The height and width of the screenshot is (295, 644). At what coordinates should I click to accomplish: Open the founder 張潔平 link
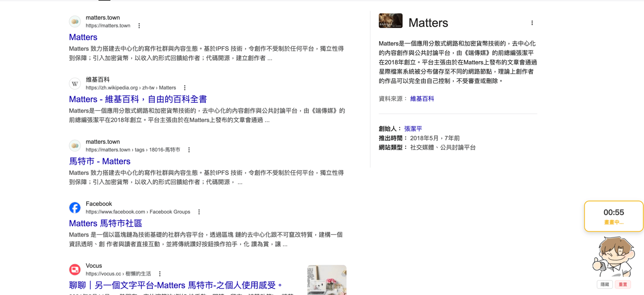click(x=413, y=129)
